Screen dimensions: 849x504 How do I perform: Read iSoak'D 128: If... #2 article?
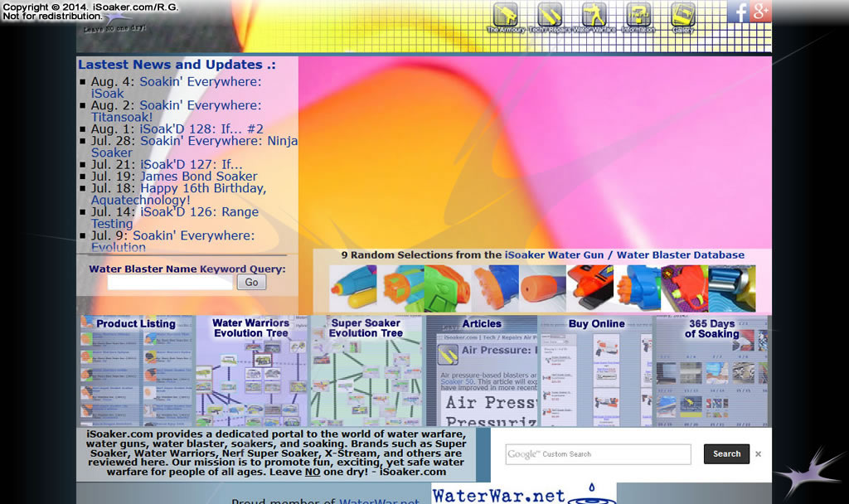pyautogui.click(x=201, y=129)
